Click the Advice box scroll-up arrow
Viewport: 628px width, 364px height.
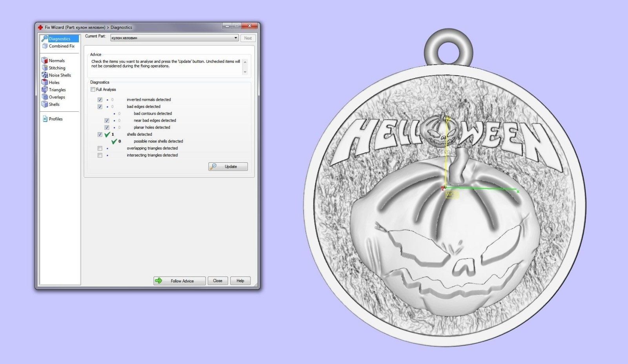pyautogui.click(x=245, y=62)
